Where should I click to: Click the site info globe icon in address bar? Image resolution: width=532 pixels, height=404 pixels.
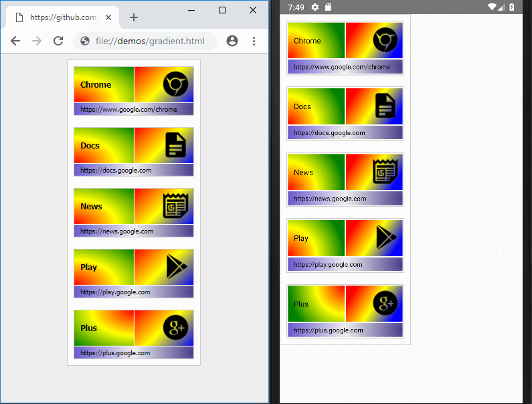pyautogui.click(x=85, y=41)
